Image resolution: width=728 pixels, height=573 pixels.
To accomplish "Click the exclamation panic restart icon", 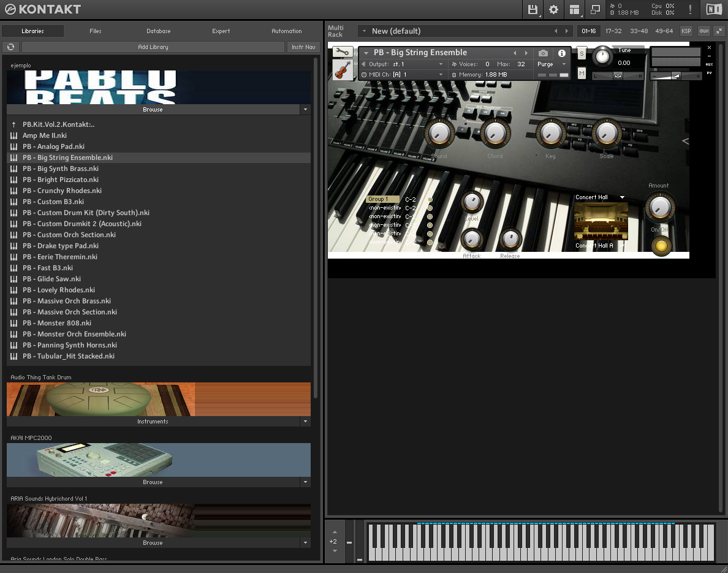I will pyautogui.click(x=691, y=9).
